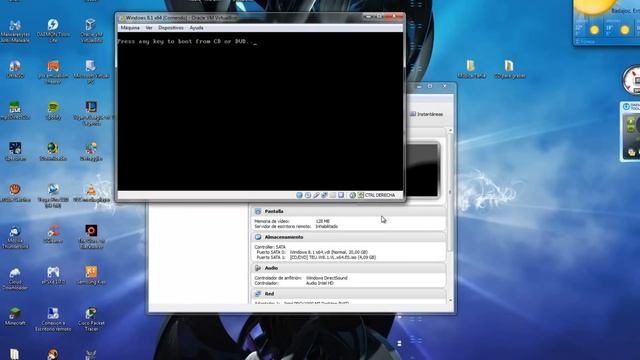
Task: Click the network adapter icon in VM status bar
Action: [x=324, y=195]
